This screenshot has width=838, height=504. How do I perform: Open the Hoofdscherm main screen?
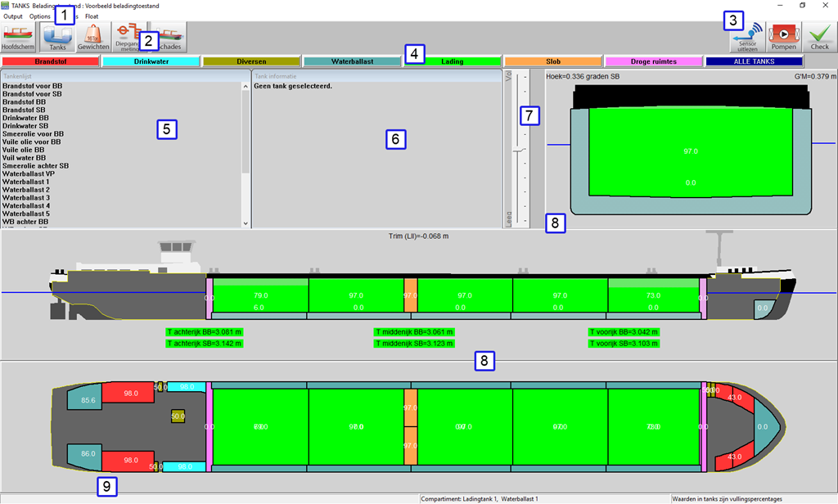point(18,37)
